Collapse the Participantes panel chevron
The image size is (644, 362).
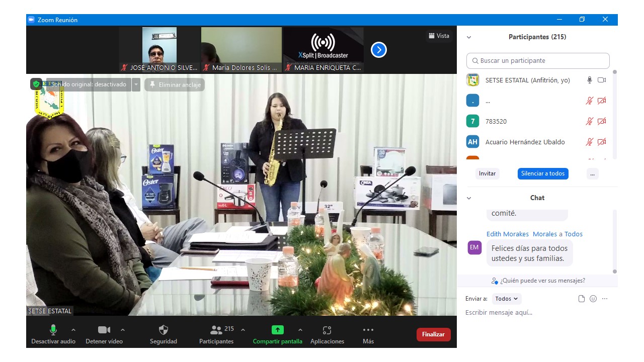(x=469, y=37)
